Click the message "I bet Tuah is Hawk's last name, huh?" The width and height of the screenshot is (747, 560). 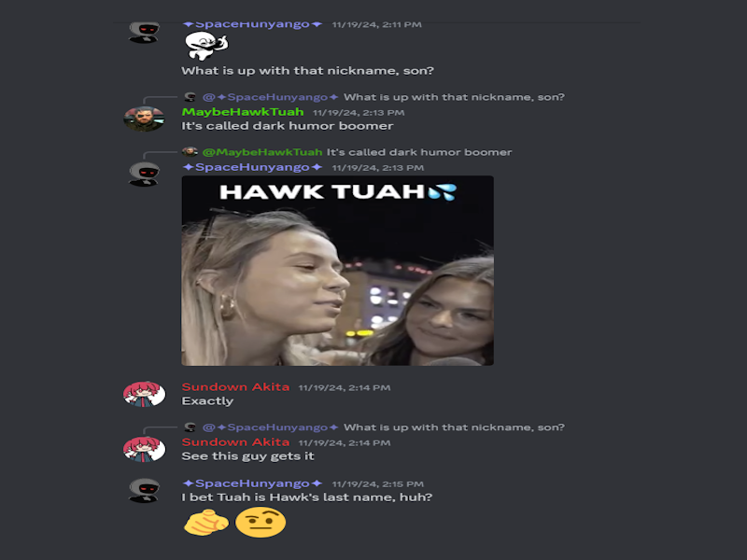click(x=307, y=497)
